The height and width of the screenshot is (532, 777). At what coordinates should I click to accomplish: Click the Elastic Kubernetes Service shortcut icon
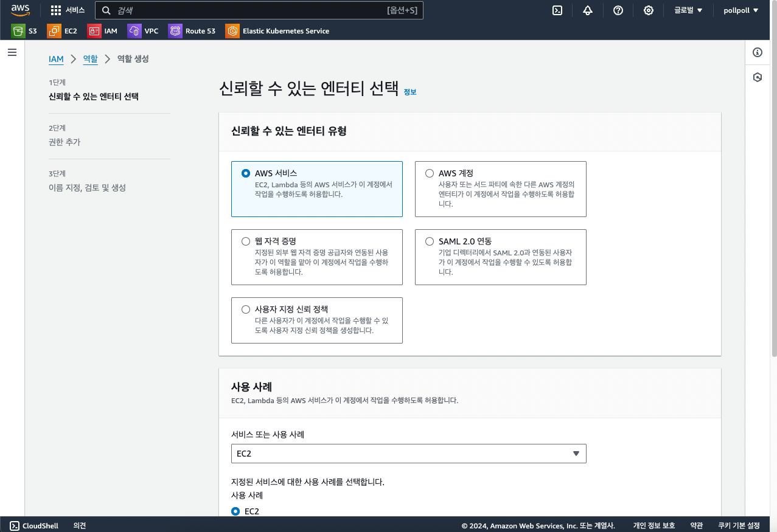pyautogui.click(x=232, y=31)
